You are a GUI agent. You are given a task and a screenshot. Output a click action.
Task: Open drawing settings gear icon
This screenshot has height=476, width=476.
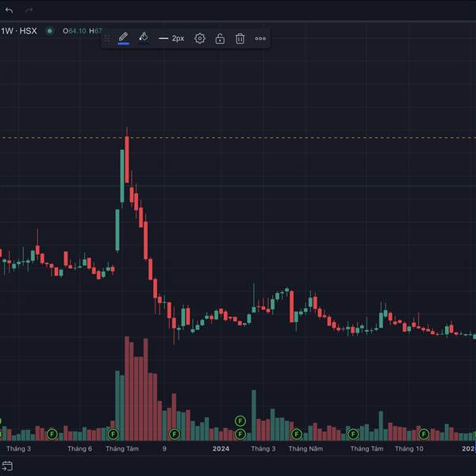tap(200, 39)
